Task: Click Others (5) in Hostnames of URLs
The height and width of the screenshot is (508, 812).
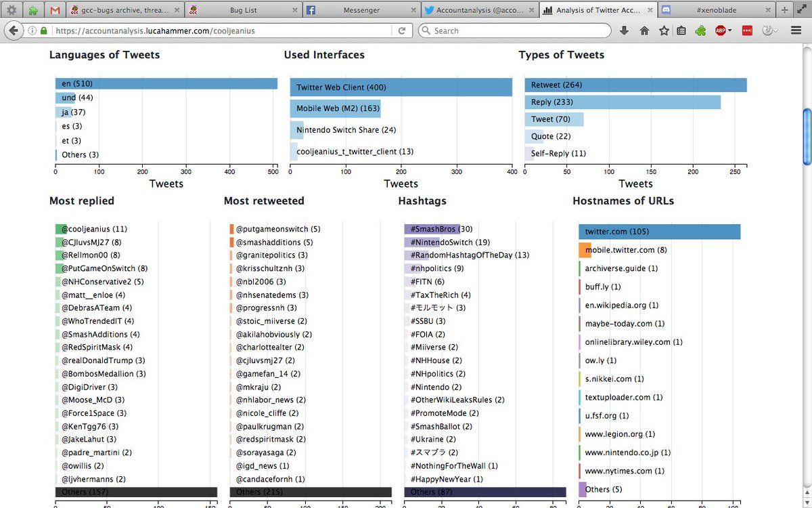Action: (x=603, y=489)
